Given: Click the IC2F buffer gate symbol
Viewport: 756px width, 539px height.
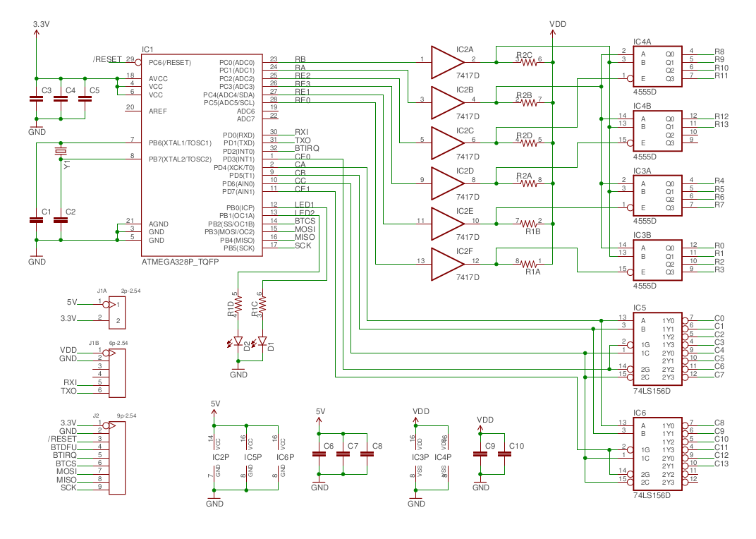Looking at the screenshot, I should click(x=447, y=264).
